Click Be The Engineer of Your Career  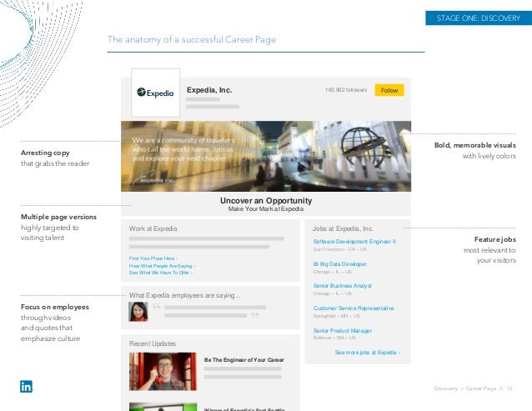tap(244, 360)
